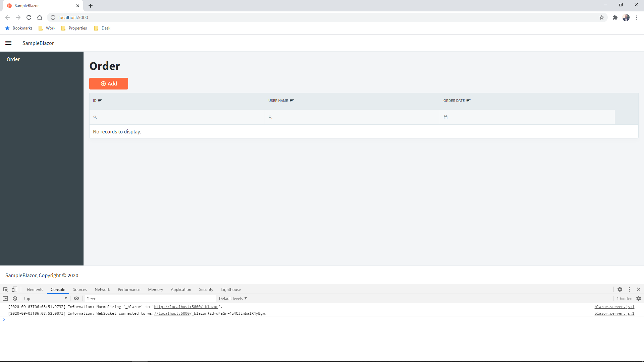Switch to the Memory DevTools tab
The image size is (644, 362).
click(x=156, y=290)
